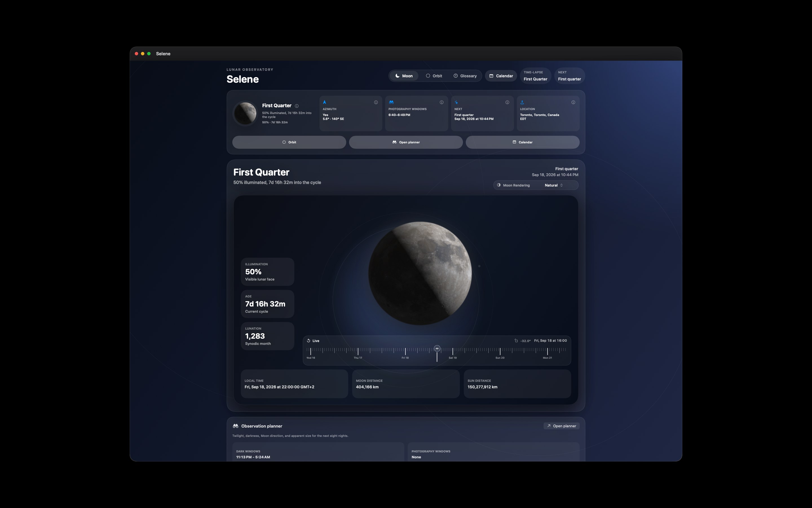Click Open planner link in Observation planner
Image resolution: width=812 pixels, height=508 pixels.
561,426
